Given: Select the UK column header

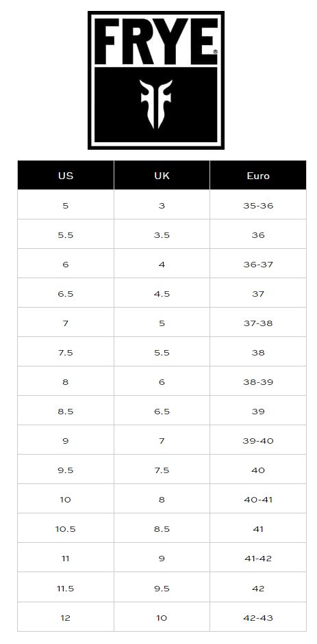Looking at the screenshot, I should click(162, 176).
